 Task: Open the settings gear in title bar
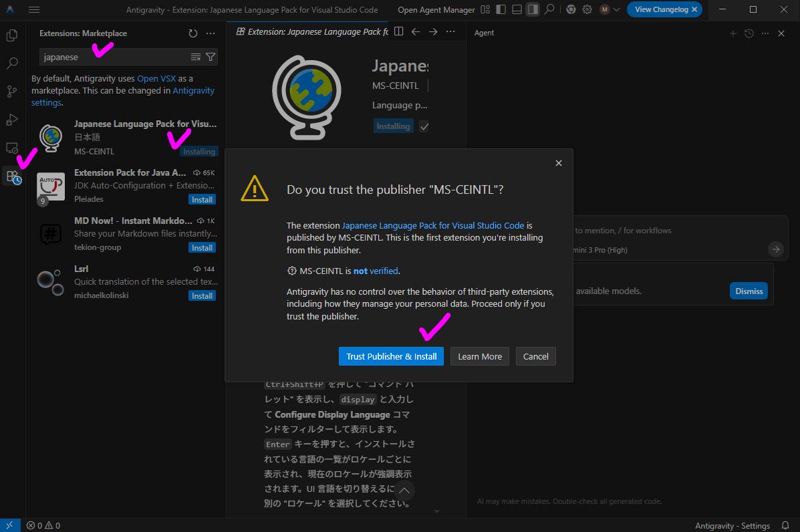click(587, 9)
